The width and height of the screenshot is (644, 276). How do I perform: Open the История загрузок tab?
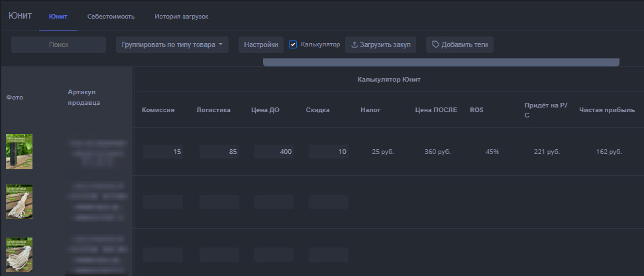tap(180, 16)
